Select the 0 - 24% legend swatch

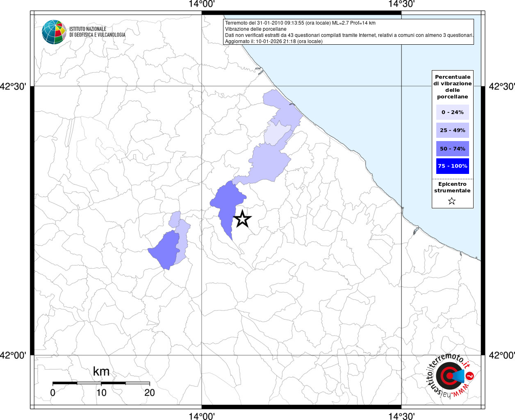pyautogui.click(x=452, y=112)
